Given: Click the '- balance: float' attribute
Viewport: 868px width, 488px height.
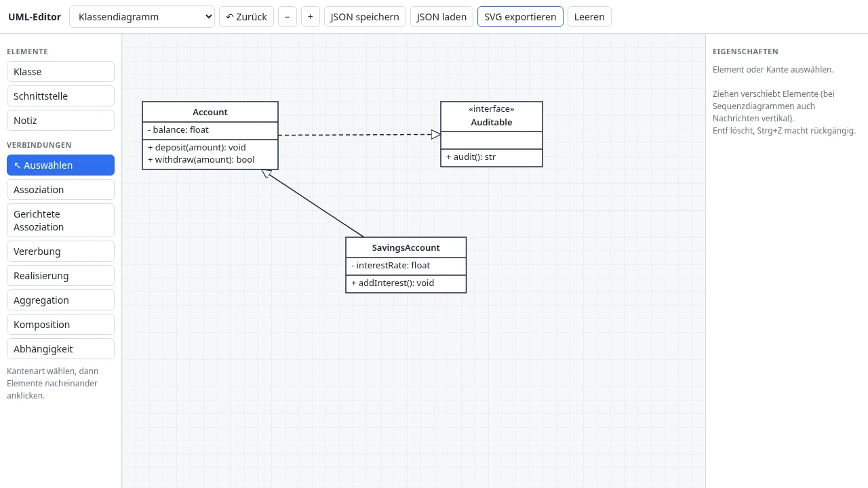Looking at the screenshot, I should pos(178,130).
